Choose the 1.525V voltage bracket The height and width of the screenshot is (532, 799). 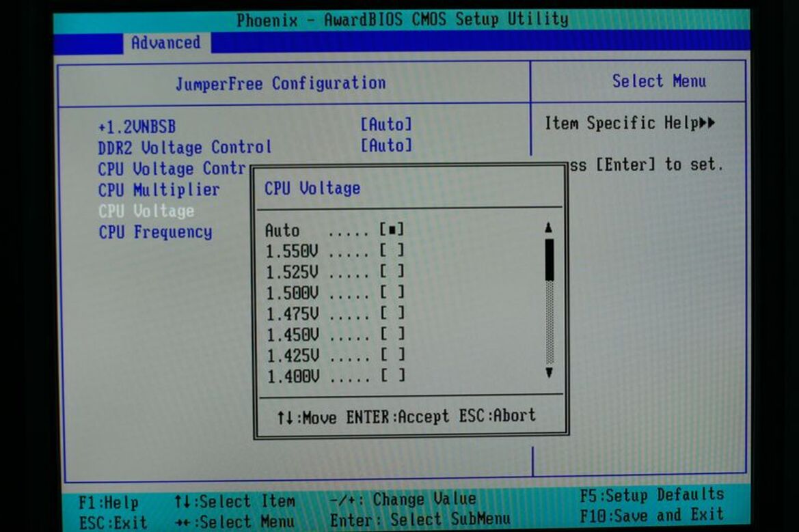[392, 271]
